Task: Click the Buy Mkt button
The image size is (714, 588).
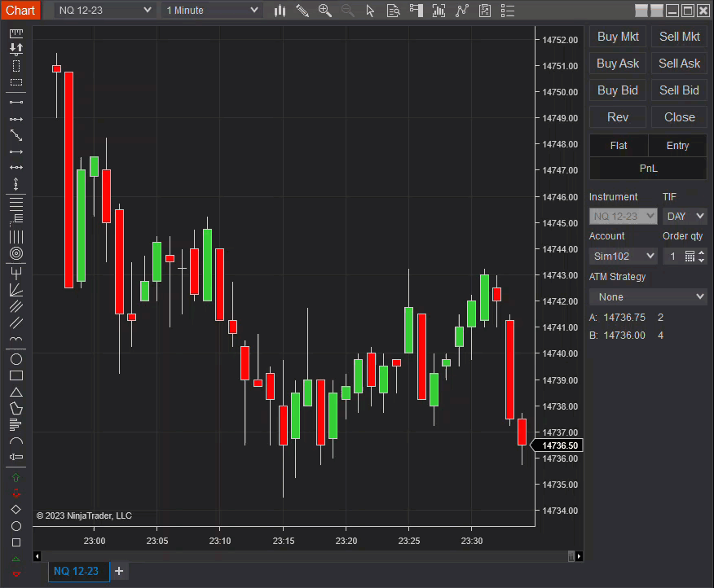Action: click(618, 37)
